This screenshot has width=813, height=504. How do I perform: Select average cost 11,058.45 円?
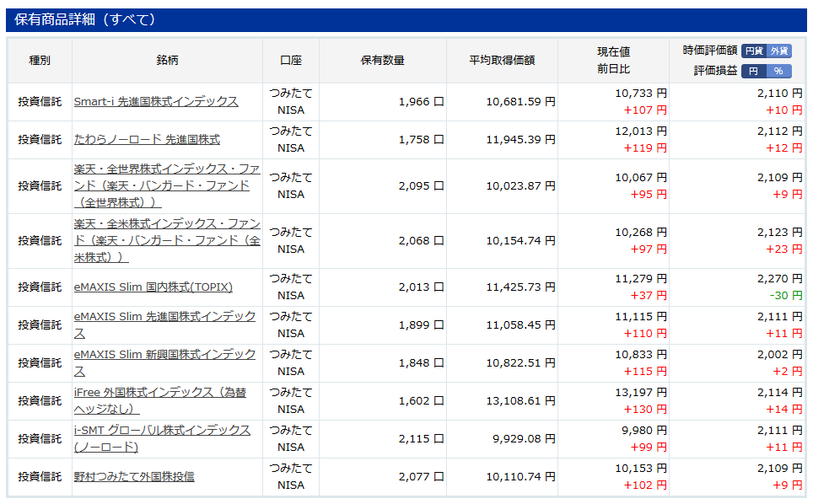[x=520, y=324]
